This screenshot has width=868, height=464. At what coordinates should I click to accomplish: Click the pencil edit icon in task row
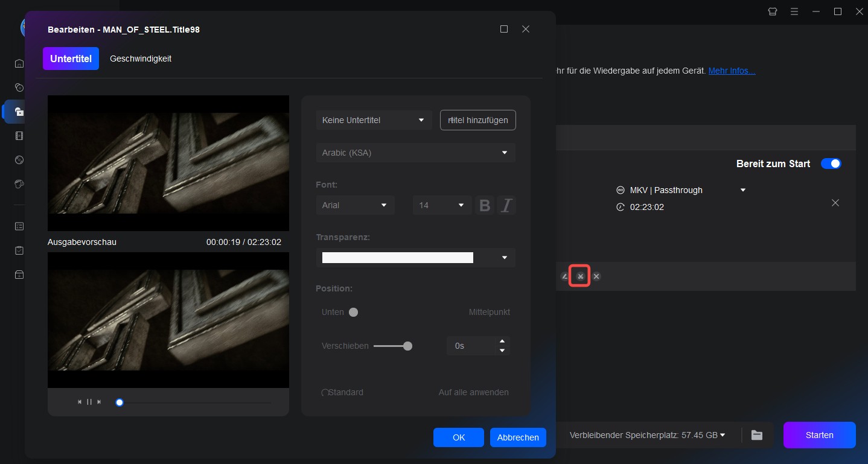[565, 276]
